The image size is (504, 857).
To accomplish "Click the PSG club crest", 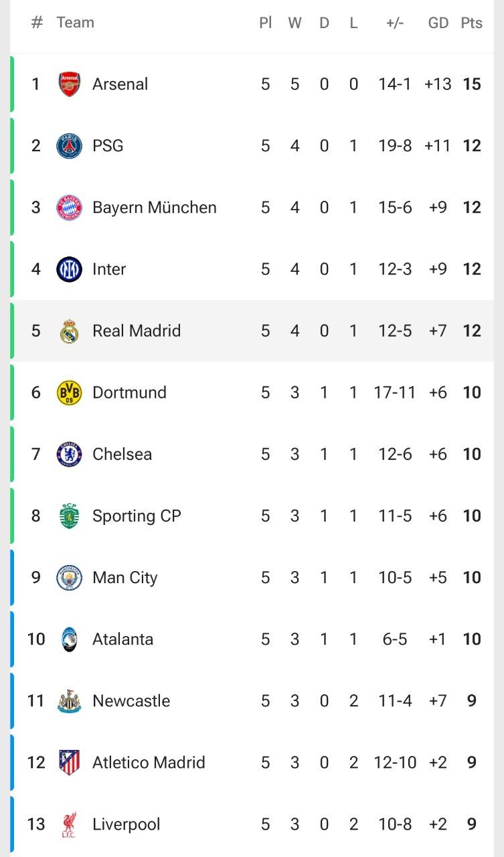I will 70,146.
